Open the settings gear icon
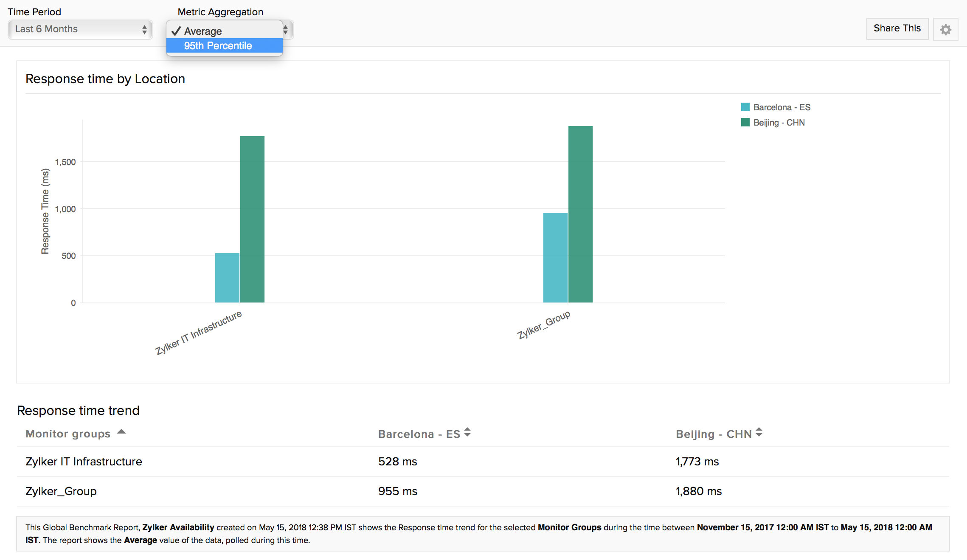 945,29
